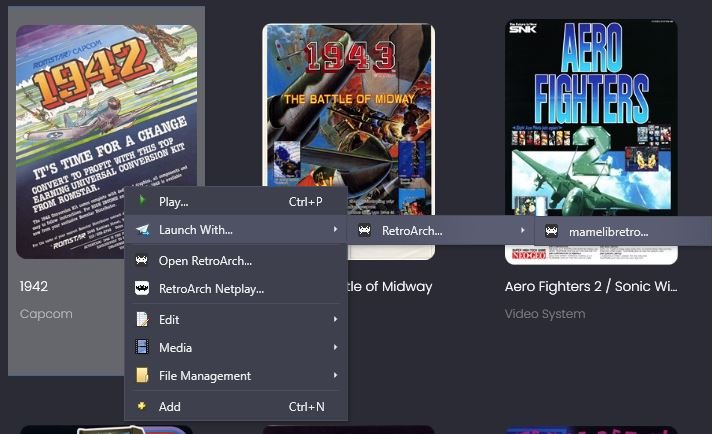Click the partially hidden 'of Midway' title
The width and height of the screenshot is (712, 434).
point(390,286)
